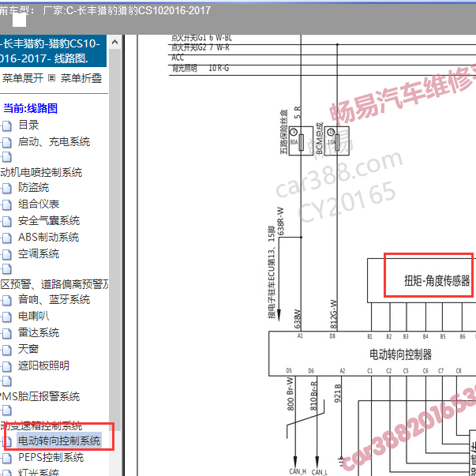Click page icon beside 电喇叭

[x=7, y=317]
